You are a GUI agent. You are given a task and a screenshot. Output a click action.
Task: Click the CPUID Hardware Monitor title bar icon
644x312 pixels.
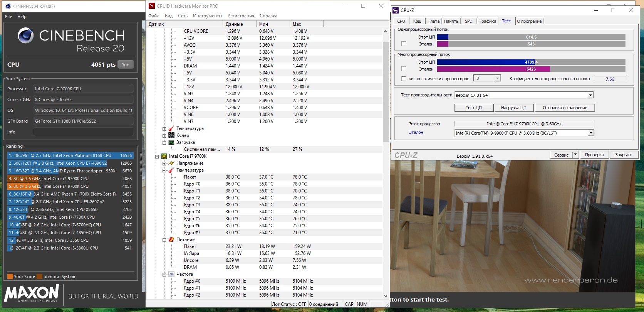pyautogui.click(x=152, y=6)
